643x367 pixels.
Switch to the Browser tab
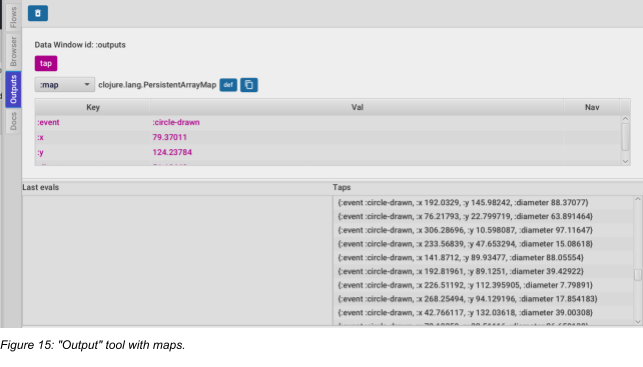[14, 51]
